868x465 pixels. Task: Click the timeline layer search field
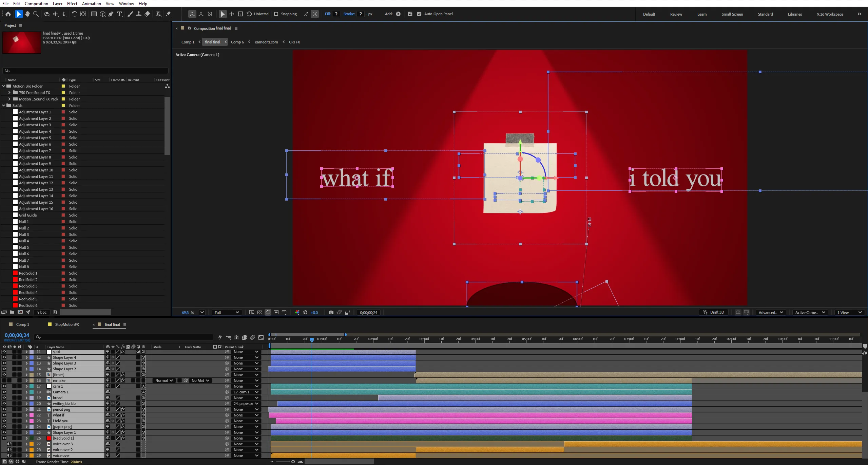pos(124,337)
